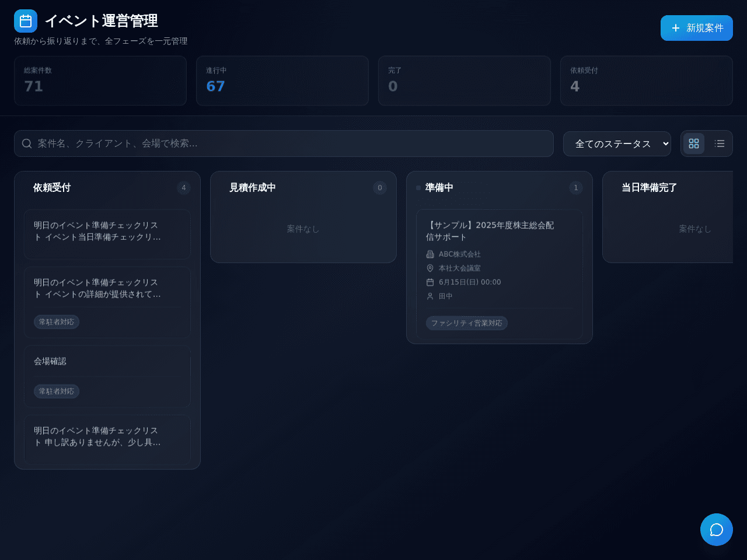This screenshot has height=560, width=747.
Task: Switch to grid (kanban) view
Action: coord(694,143)
